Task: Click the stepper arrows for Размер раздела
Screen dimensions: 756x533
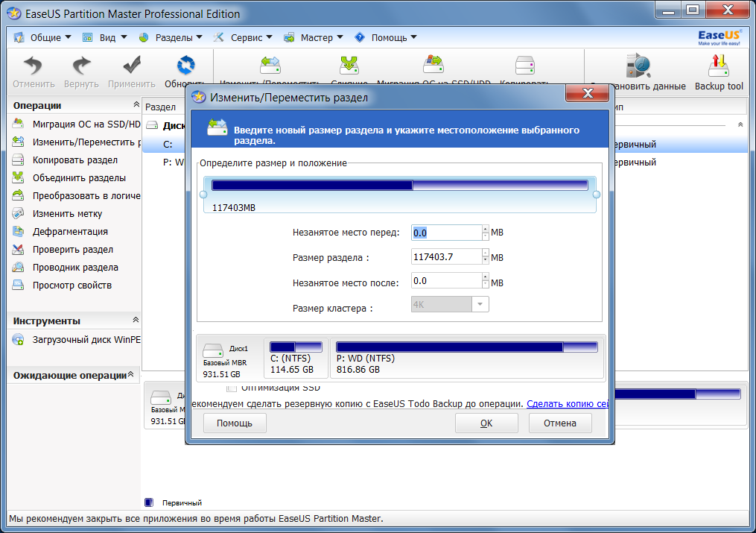Action: click(485, 256)
